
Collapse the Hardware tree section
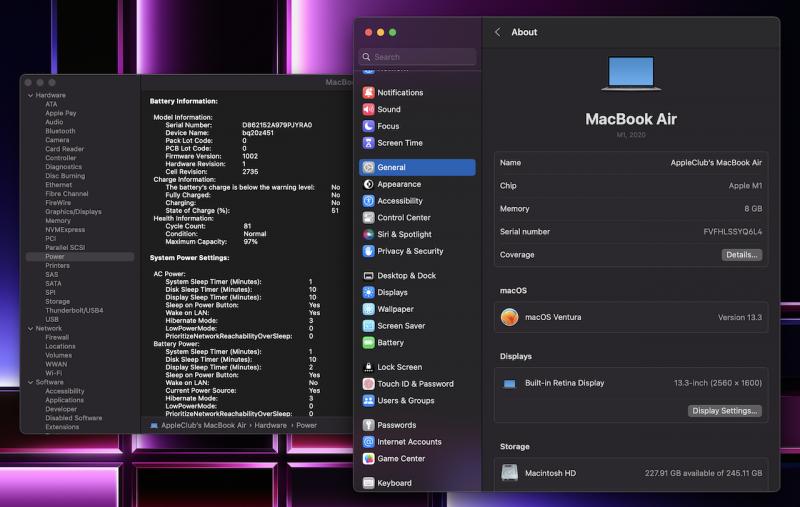point(31,95)
